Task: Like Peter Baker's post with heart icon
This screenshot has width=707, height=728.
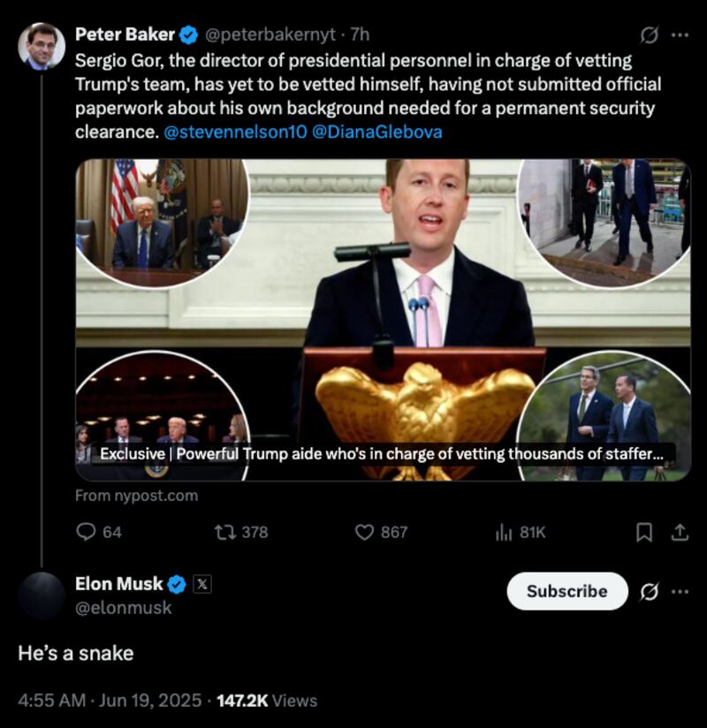Action: [365, 532]
